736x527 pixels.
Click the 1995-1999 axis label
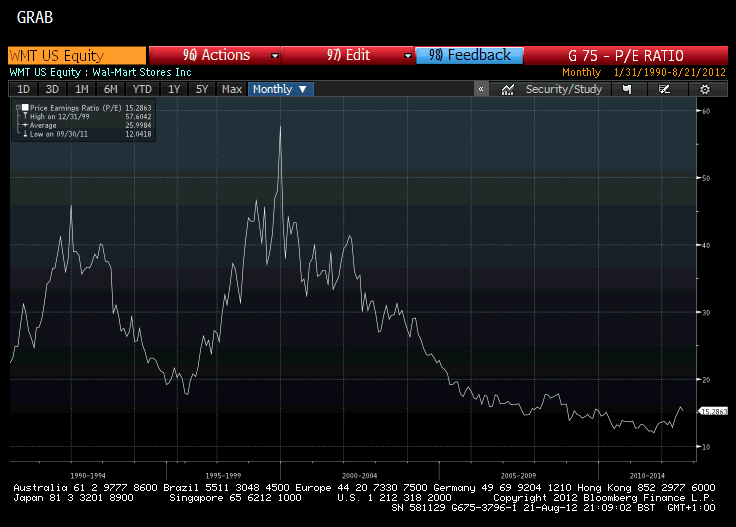(223, 475)
